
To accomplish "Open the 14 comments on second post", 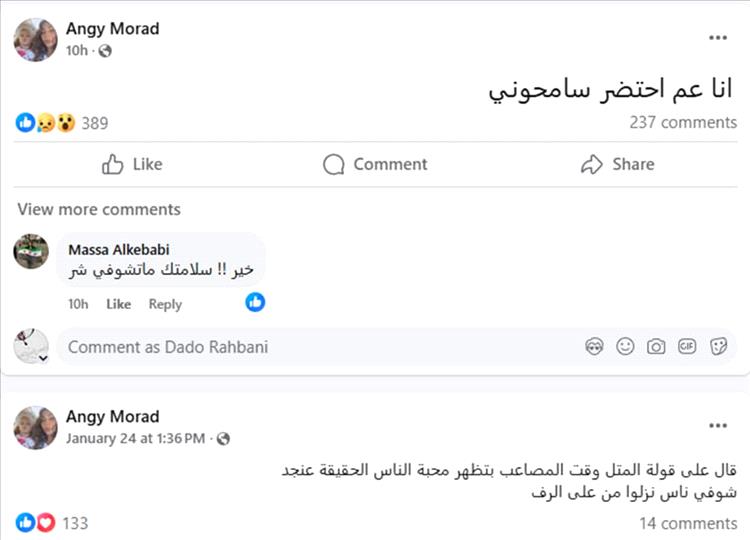I will pos(688,522).
